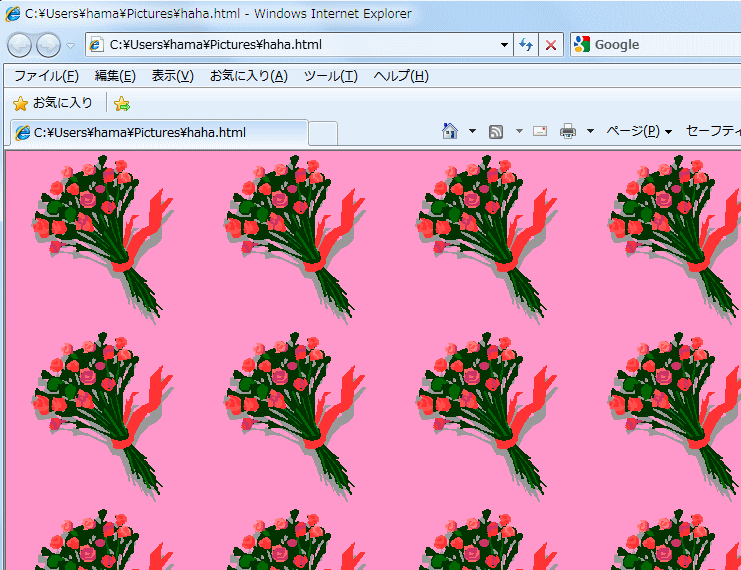Image resolution: width=741 pixels, height=570 pixels.
Task: Click the address bar with haha.html path
Action: pyautogui.click(x=299, y=45)
